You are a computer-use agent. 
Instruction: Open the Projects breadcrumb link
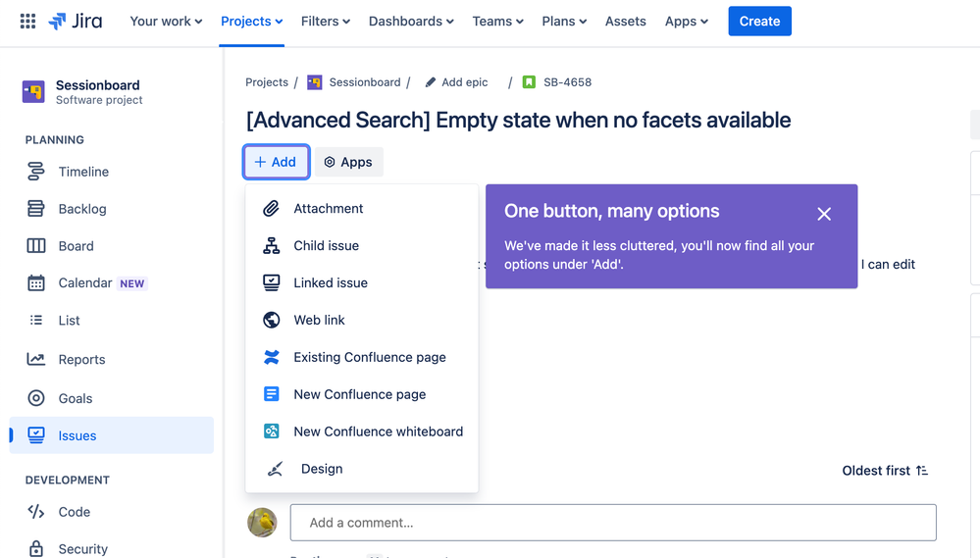(266, 81)
